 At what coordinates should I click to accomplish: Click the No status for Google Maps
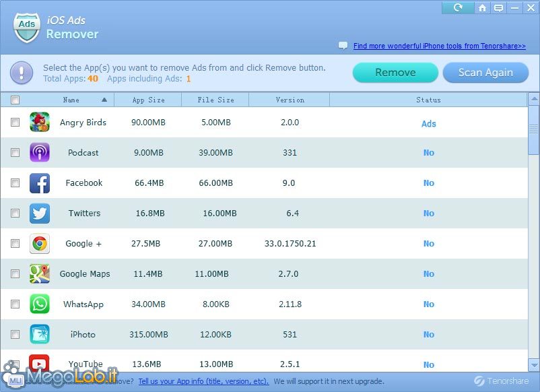429,274
